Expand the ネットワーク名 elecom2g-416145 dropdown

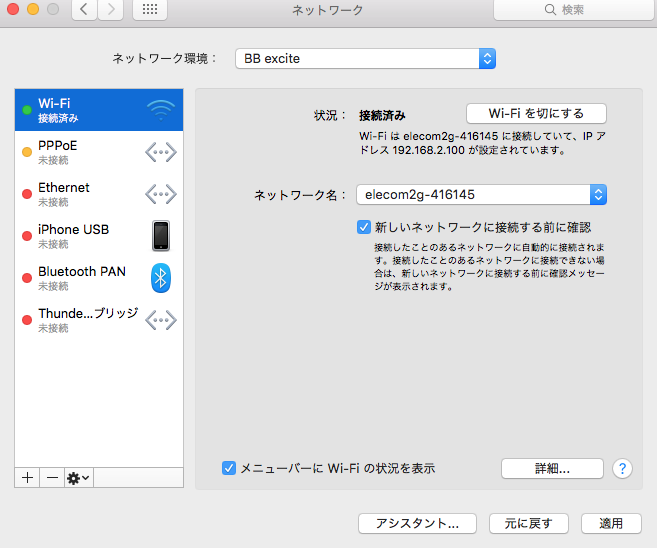coord(481,195)
